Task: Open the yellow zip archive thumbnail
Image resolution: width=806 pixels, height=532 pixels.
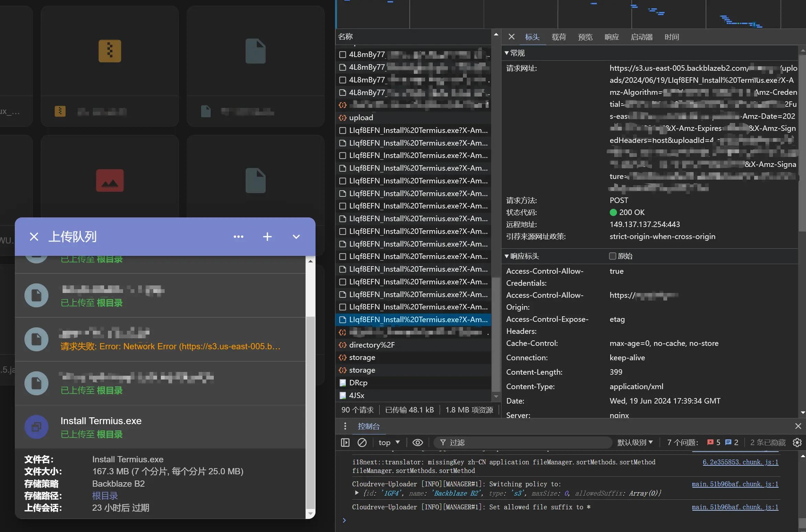Action: [x=110, y=51]
